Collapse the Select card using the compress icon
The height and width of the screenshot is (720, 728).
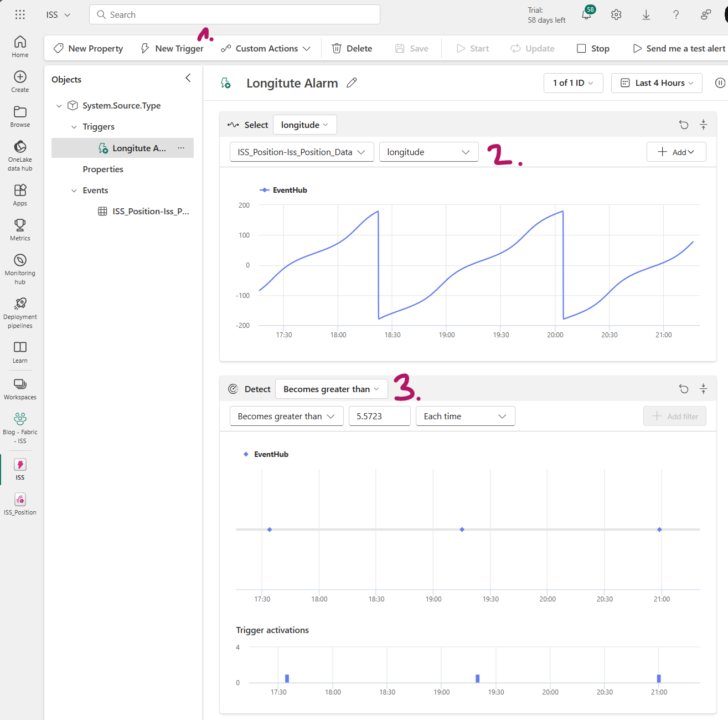point(704,125)
